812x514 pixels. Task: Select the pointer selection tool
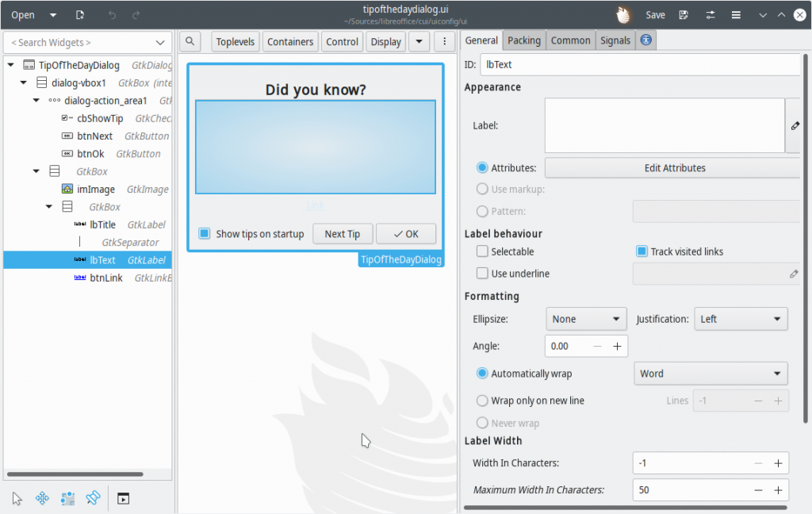tap(17, 498)
